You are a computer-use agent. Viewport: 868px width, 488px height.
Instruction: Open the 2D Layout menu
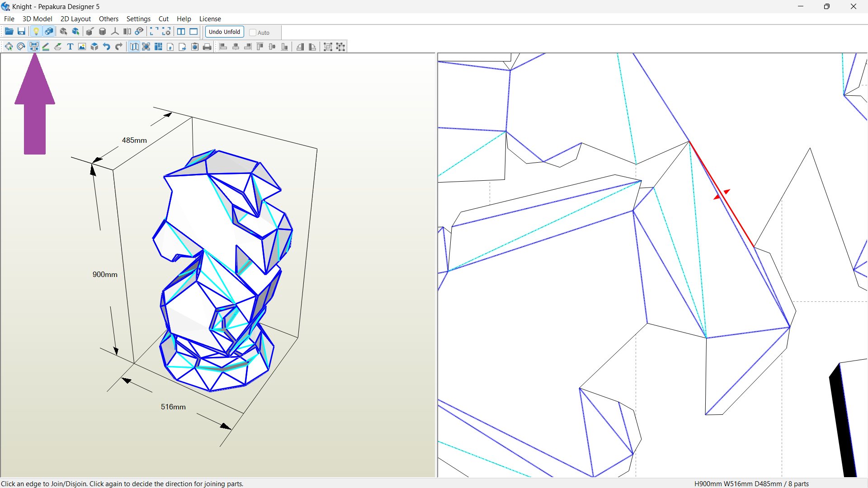click(x=75, y=19)
